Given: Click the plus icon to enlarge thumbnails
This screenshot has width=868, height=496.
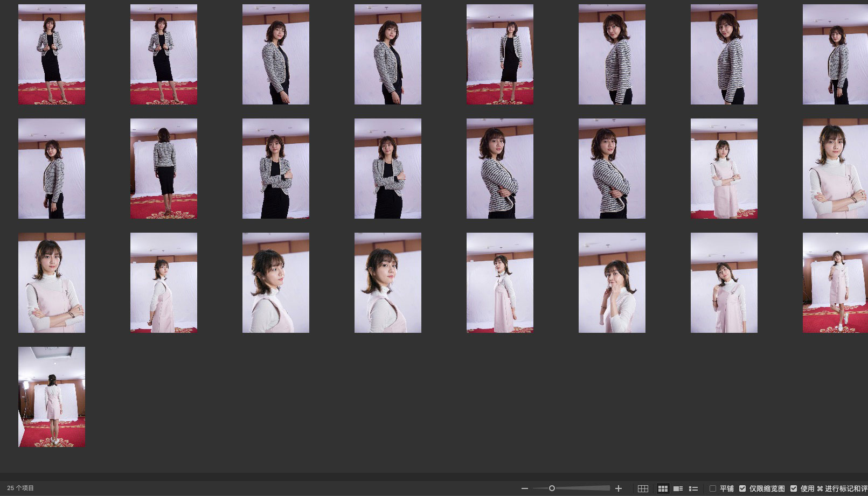Looking at the screenshot, I should [619, 488].
